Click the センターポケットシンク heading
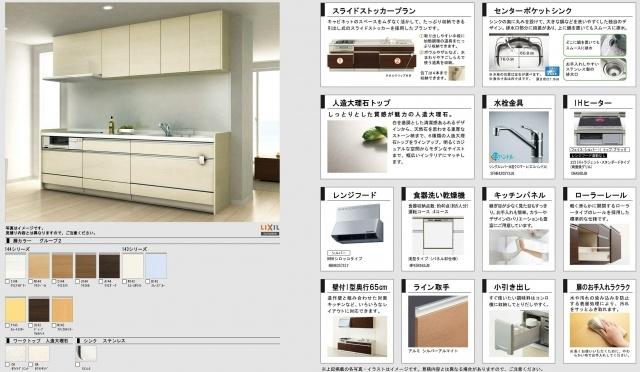The width and height of the screenshot is (640, 372). (533, 11)
